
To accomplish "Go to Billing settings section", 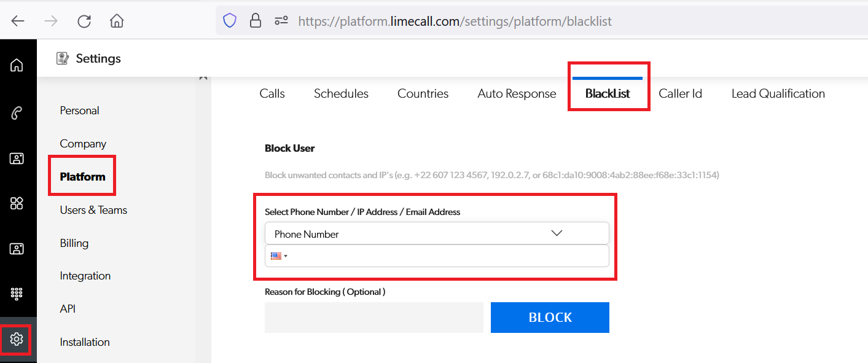I will pyautogui.click(x=74, y=243).
